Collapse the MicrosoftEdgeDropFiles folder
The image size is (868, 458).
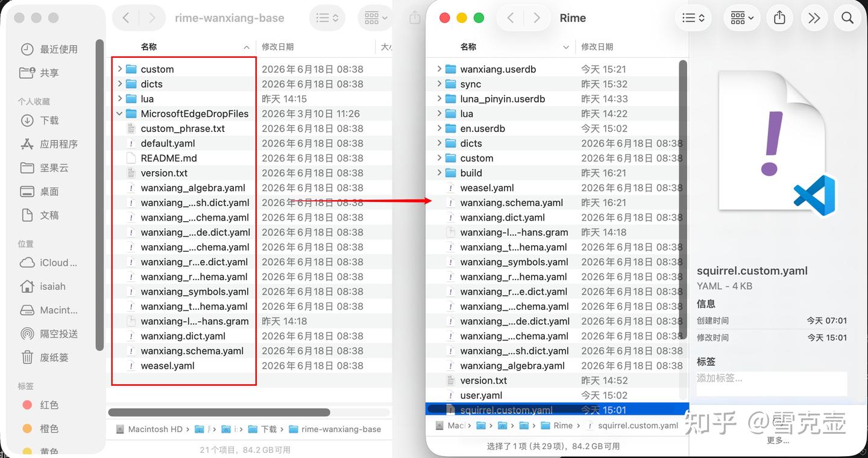[120, 113]
